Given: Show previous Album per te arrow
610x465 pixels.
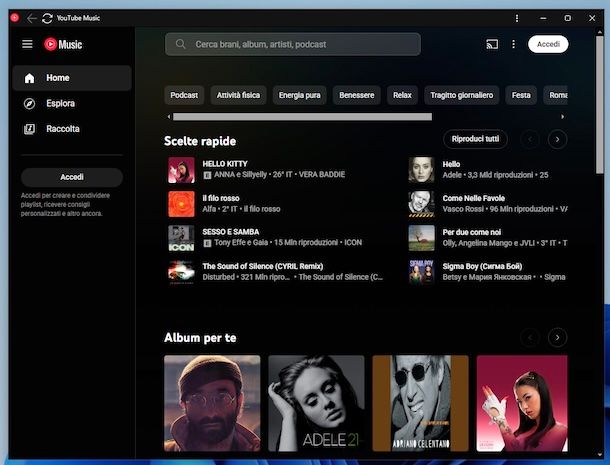Looking at the screenshot, I should (x=530, y=337).
